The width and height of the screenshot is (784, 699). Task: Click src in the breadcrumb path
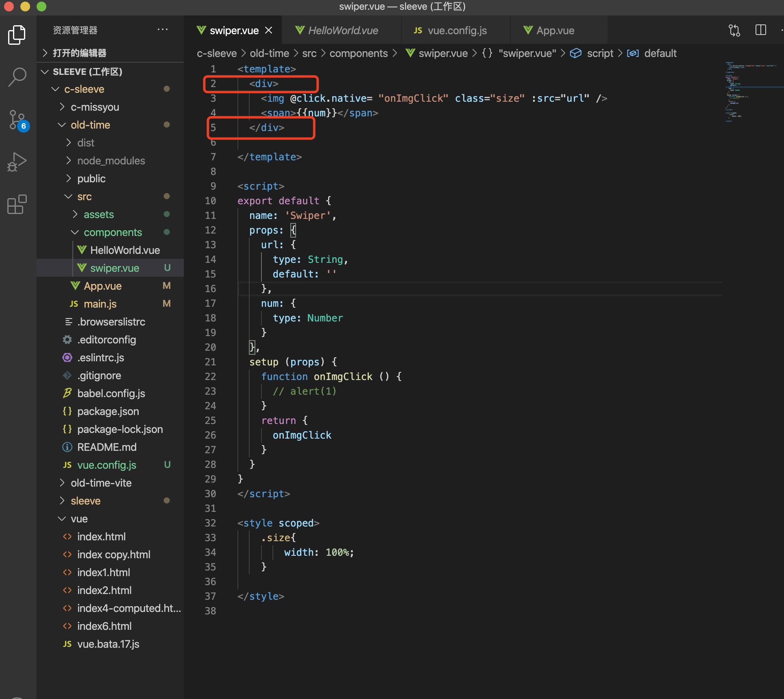tap(309, 53)
